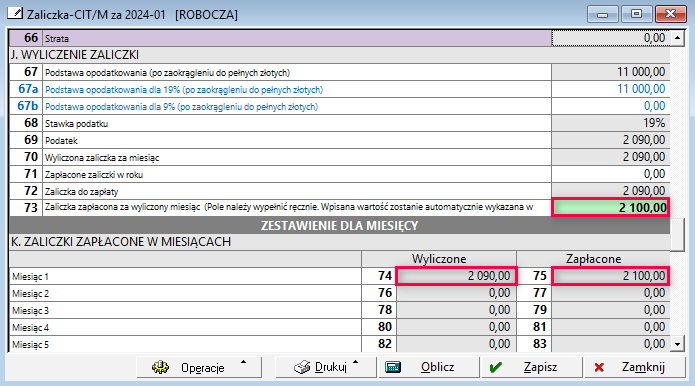Click field 67a value 11 000,00
Viewport: 695px width, 386px height.
pyautogui.click(x=610, y=89)
